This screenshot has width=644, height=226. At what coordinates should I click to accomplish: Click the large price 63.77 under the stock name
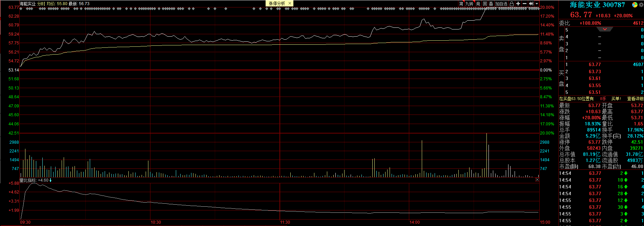(x=581, y=15)
